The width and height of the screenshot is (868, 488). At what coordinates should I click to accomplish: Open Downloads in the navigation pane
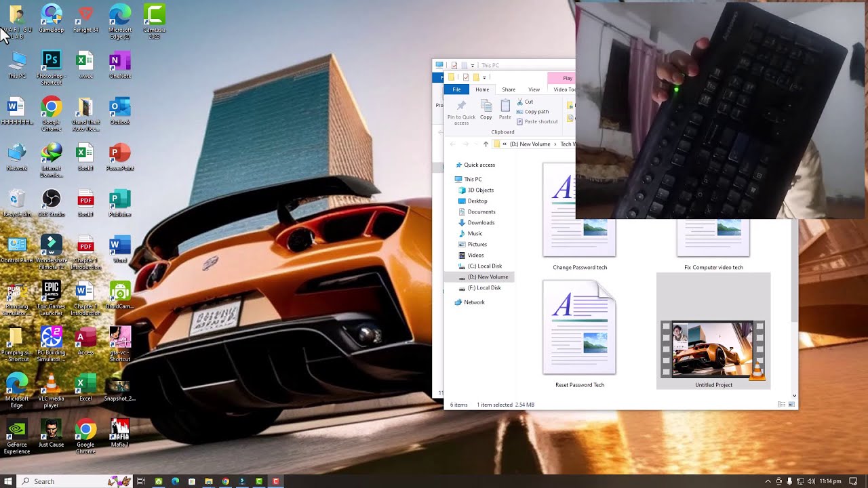click(481, 223)
